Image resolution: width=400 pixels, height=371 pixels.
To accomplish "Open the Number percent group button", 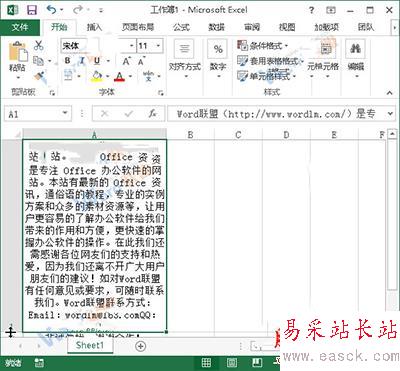I will coord(218,59).
